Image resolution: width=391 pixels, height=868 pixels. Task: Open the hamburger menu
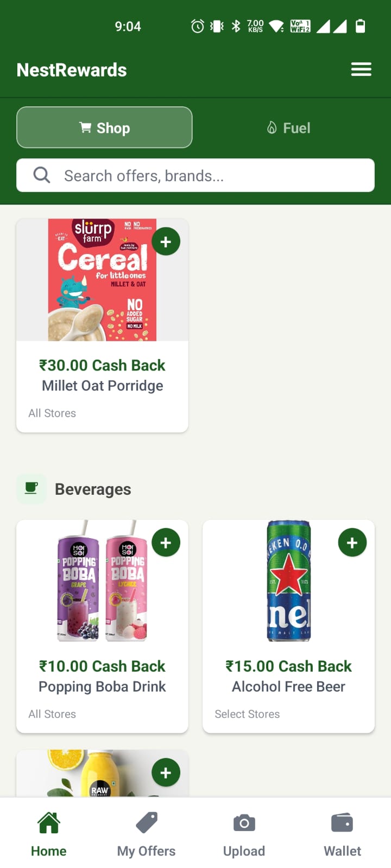[x=361, y=69]
